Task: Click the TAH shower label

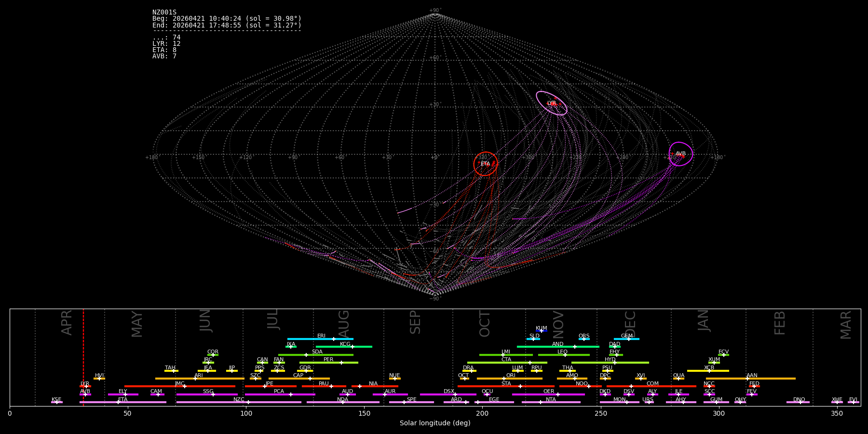Action: (170, 368)
